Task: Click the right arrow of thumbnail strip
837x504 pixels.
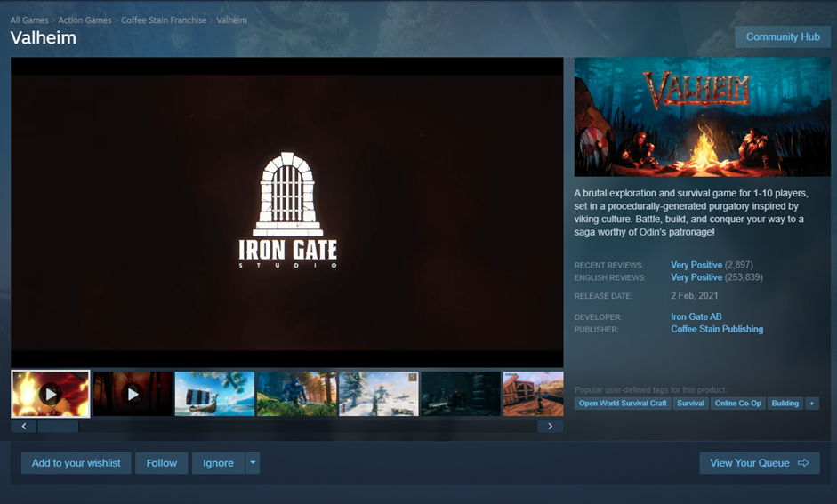Action: tap(551, 426)
